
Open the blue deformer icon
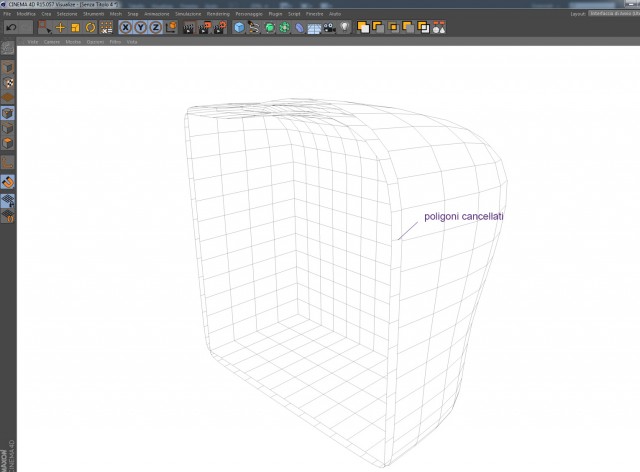click(x=299, y=27)
